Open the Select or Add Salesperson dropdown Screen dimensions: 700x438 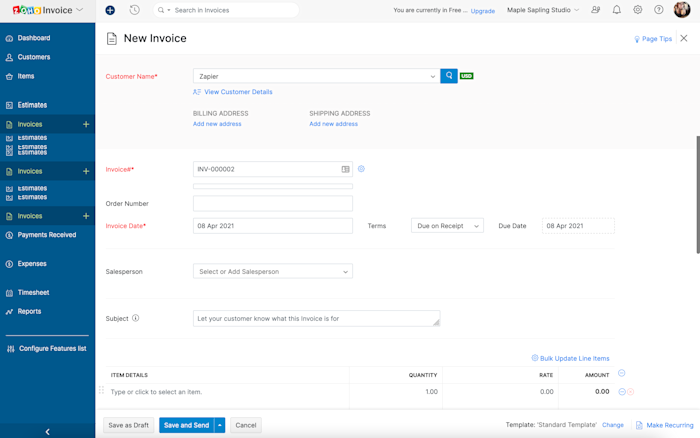(x=273, y=271)
